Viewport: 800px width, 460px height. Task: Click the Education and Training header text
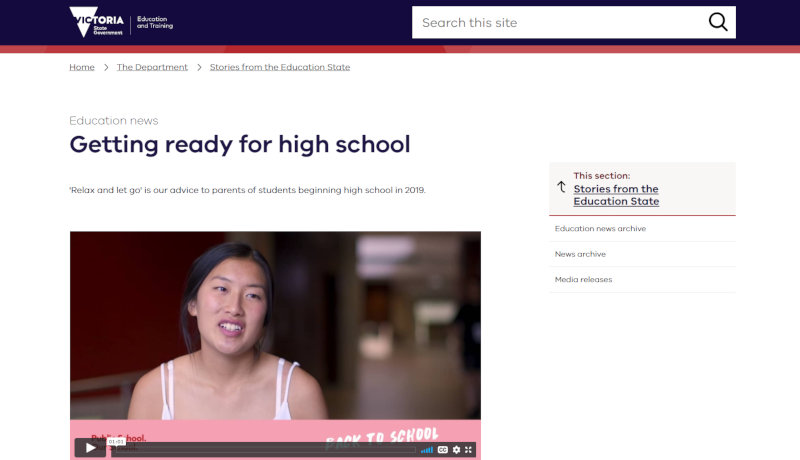pos(154,22)
